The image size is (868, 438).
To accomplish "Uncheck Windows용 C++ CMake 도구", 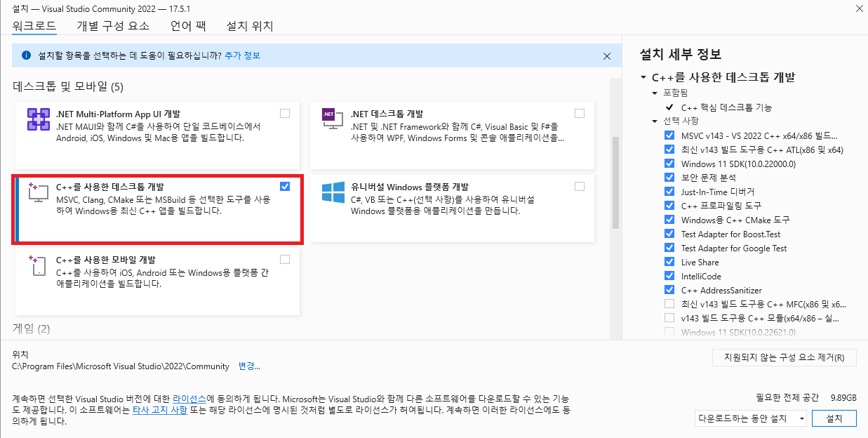I will click(x=669, y=220).
